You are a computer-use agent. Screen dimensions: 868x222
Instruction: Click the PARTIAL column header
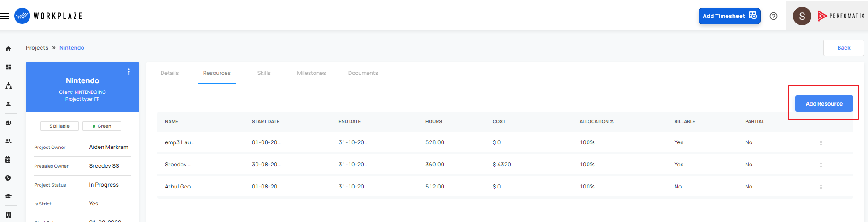click(755, 122)
